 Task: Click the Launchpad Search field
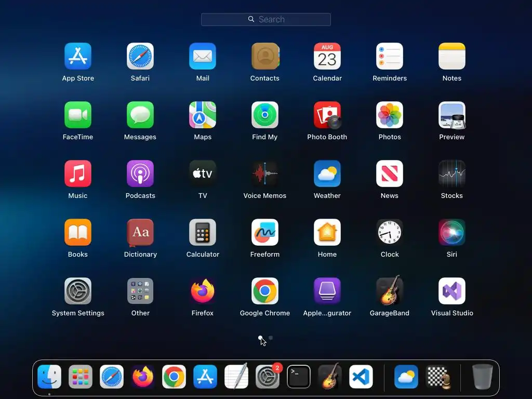coord(266,19)
